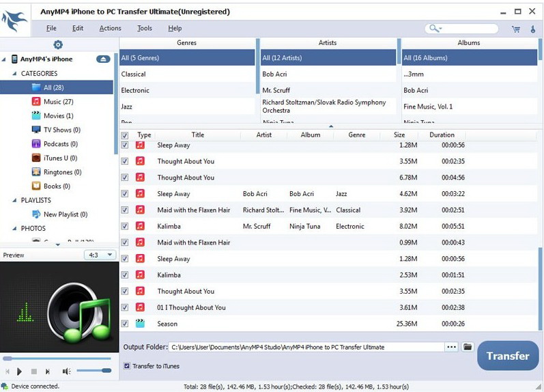Collapse the AnyMP4's iPhone tree node
Viewport: 544px width, 392px height.
tap(4, 59)
